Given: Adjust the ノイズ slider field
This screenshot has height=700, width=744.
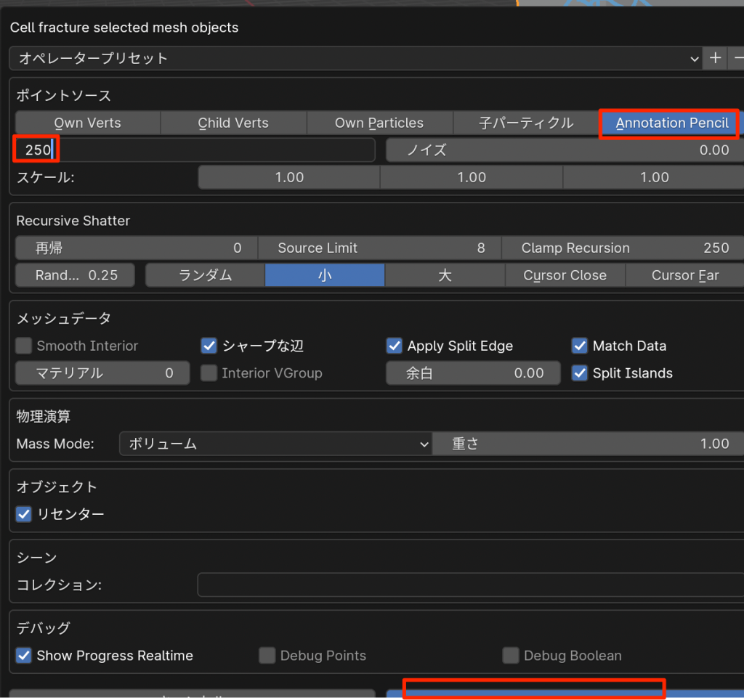Looking at the screenshot, I should (564, 150).
